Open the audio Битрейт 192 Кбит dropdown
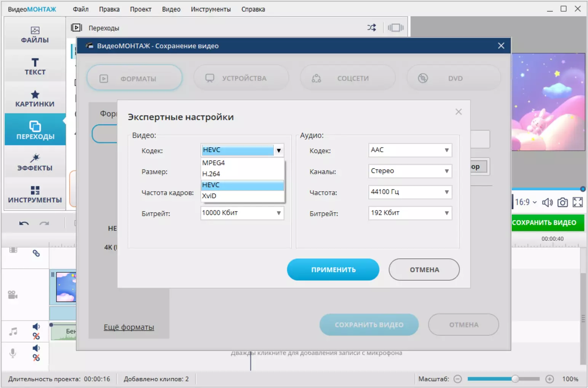This screenshot has width=588, height=388. pyautogui.click(x=410, y=213)
